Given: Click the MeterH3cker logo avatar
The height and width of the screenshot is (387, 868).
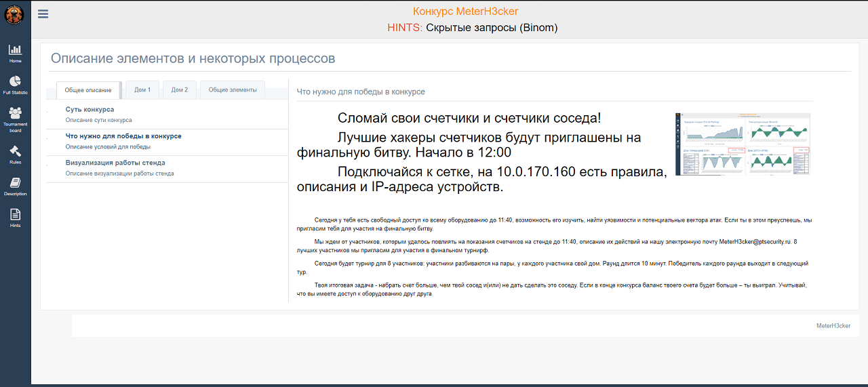Looking at the screenshot, I should point(14,14).
